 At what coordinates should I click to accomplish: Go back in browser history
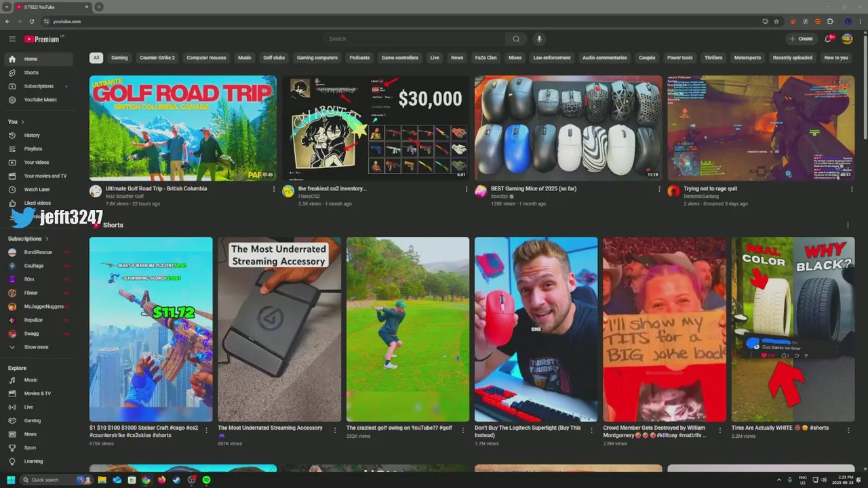tap(7, 21)
